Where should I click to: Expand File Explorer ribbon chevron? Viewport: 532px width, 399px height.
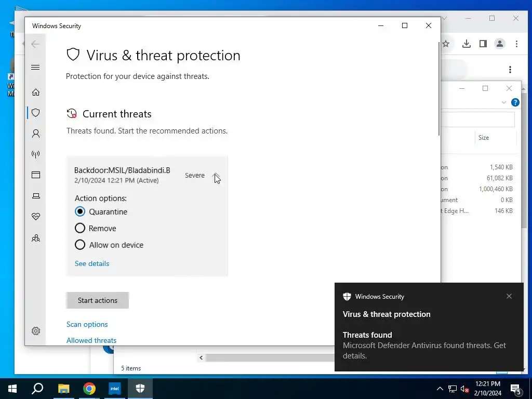504,102
